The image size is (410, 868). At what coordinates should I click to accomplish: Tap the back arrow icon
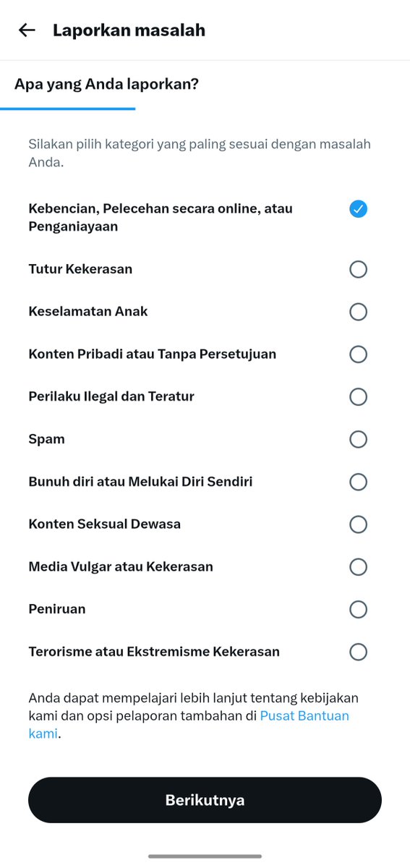[27, 30]
